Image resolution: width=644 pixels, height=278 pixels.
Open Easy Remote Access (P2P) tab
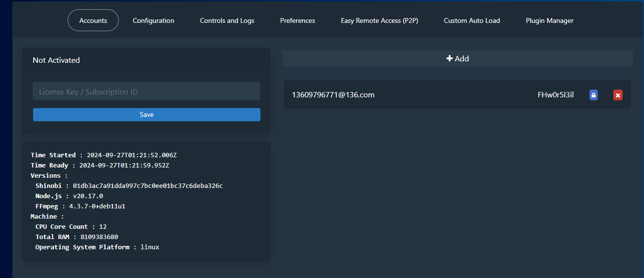pos(379,20)
